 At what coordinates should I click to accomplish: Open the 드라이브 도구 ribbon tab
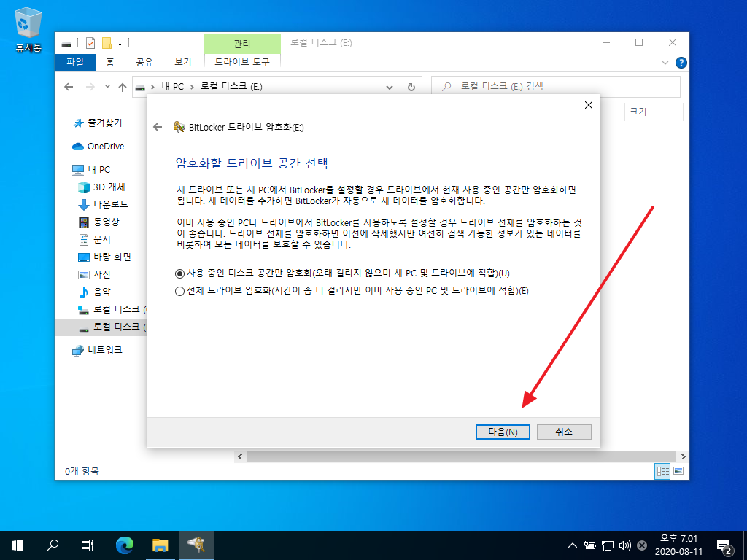coord(242,62)
